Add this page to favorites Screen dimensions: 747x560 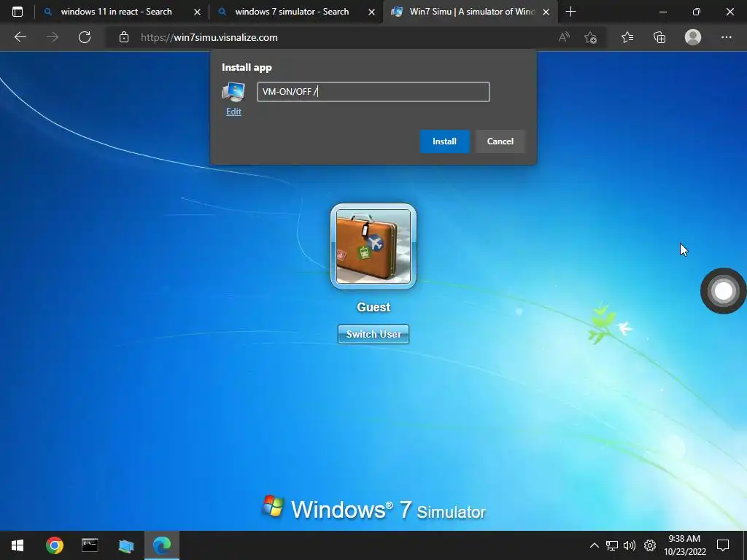[591, 37]
